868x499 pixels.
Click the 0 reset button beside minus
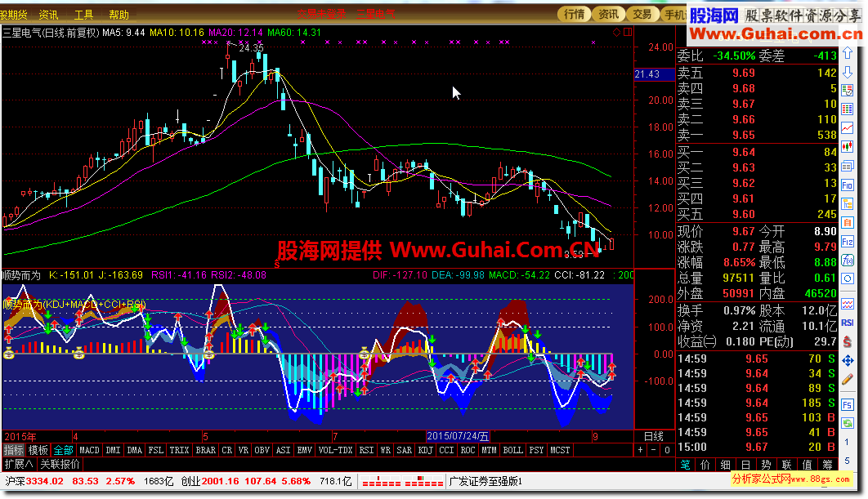click(667, 450)
